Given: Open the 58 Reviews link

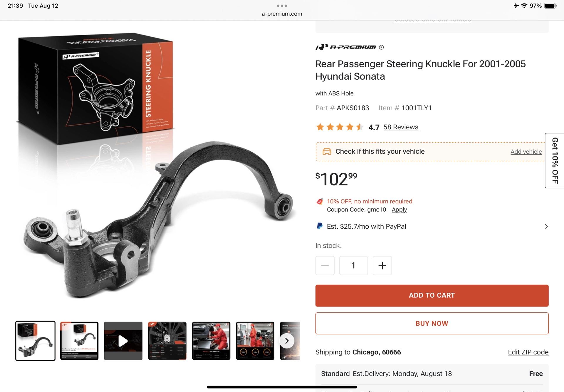Looking at the screenshot, I should coord(401,127).
